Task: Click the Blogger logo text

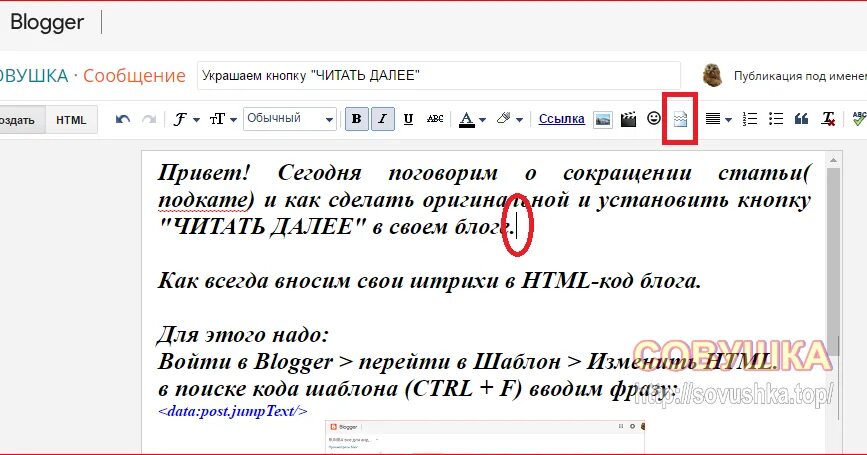Action: tap(47, 22)
